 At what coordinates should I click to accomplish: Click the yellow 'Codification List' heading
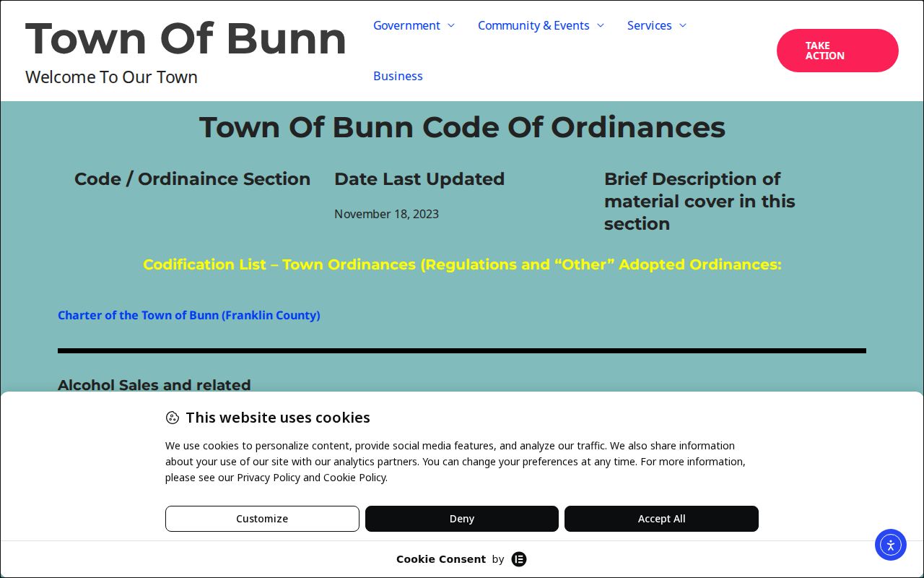(x=462, y=264)
